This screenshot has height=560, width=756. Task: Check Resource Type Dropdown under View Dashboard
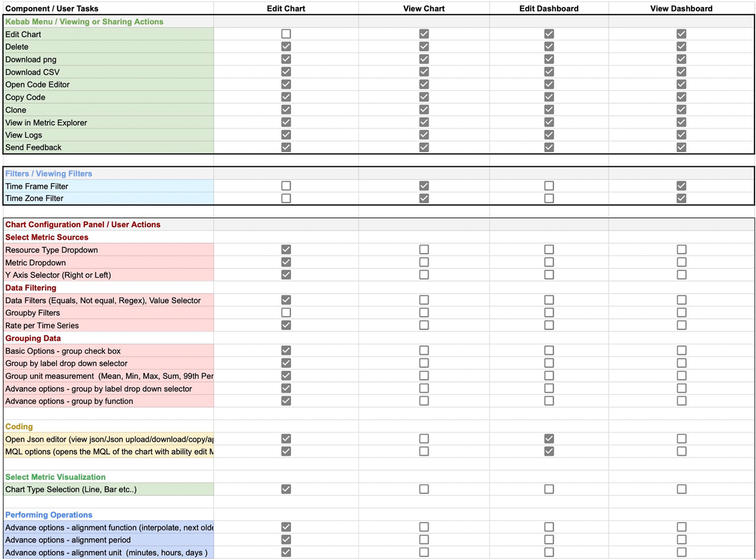[x=681, y=250]
